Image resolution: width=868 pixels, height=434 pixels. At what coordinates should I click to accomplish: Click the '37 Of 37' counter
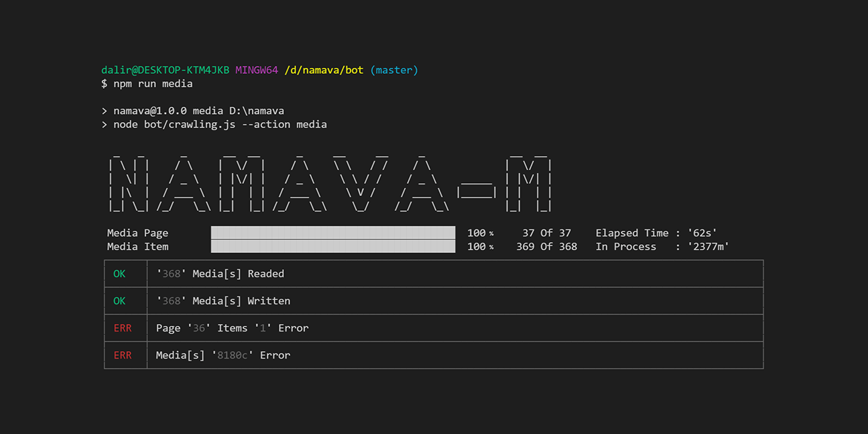coord(547,233)
